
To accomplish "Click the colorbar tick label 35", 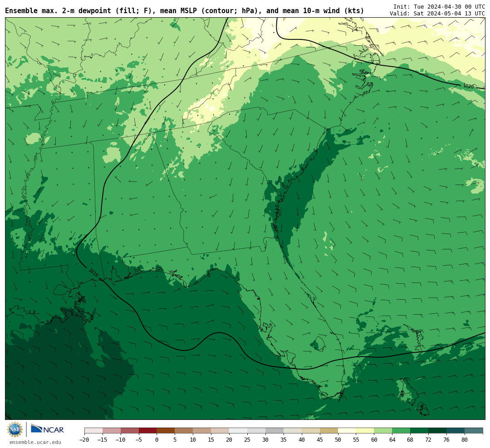I will pyautogui.click(x=284, y=440).
